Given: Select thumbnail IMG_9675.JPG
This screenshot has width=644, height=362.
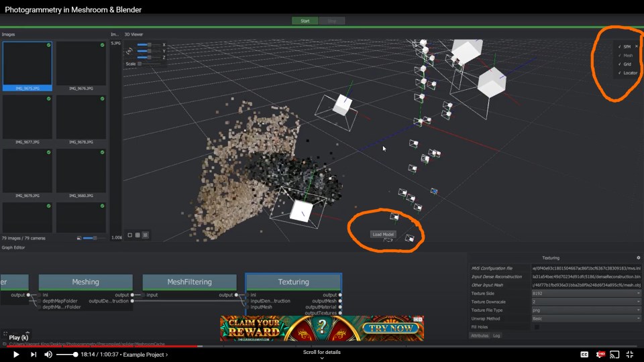Looking at the screenshot, I should (x=28, y=66).
